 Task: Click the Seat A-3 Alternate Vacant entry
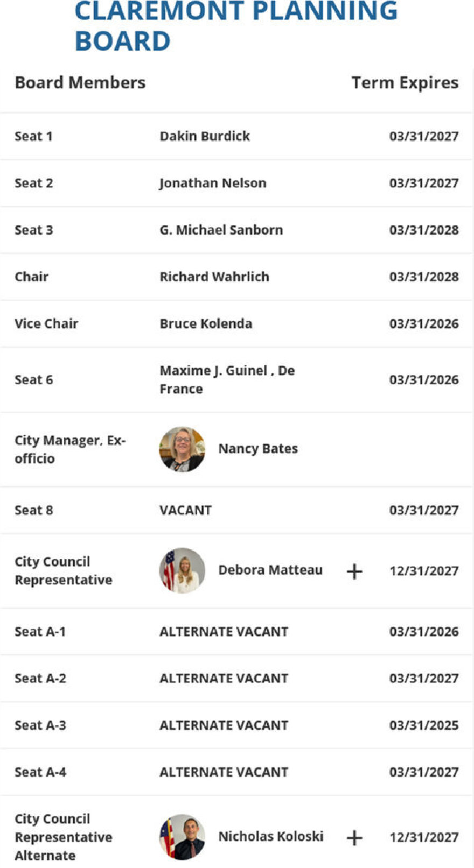point(224,725)
